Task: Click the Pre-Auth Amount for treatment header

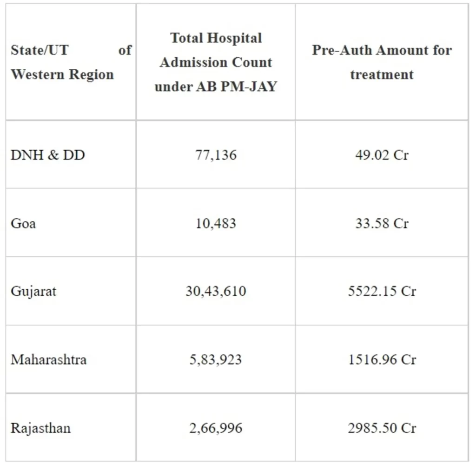Action: [x=382, y=62]
